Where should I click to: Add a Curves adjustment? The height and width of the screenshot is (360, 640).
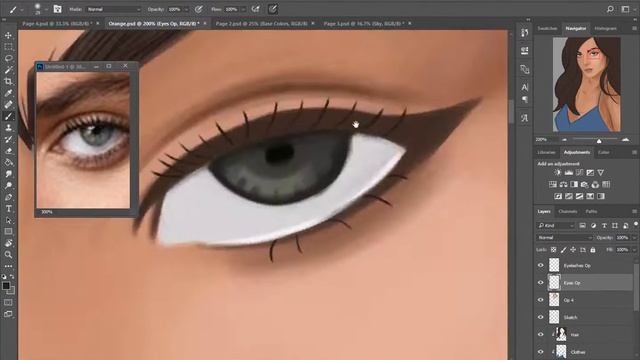(x=579, y=173)
